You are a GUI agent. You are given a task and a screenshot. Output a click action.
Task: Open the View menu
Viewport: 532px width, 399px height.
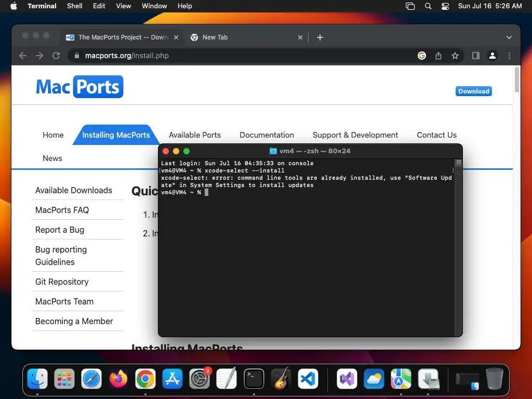point(123,6)
